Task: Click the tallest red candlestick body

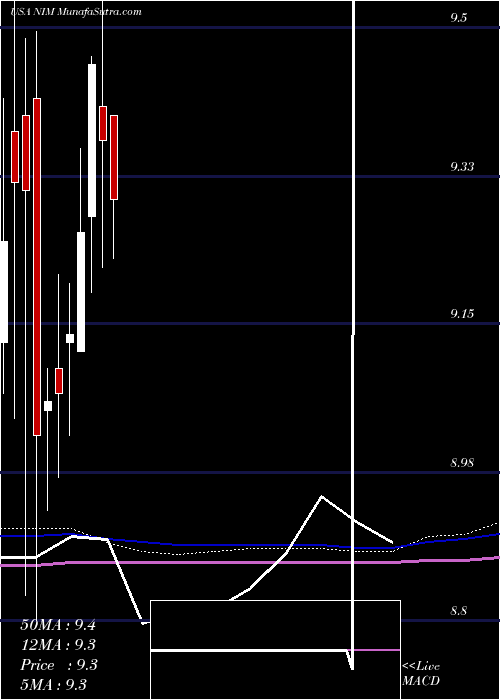Action: pos(37,267)
